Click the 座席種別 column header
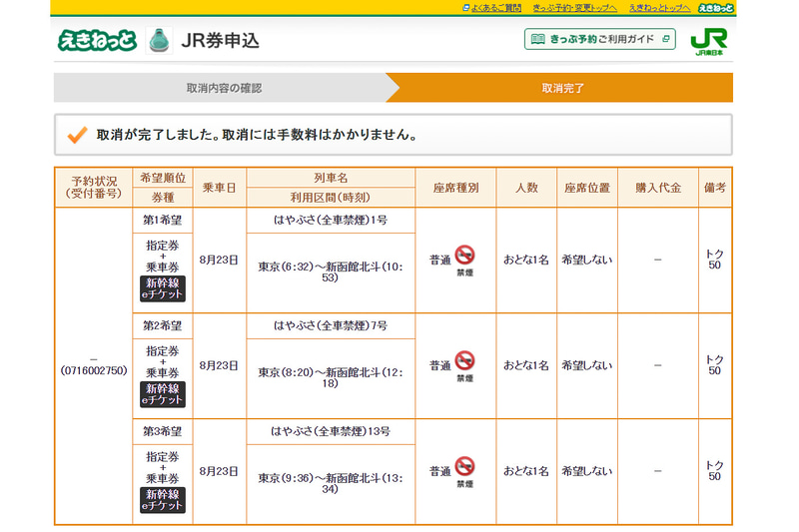Screen dimensions: 799x532 (455, 188)
